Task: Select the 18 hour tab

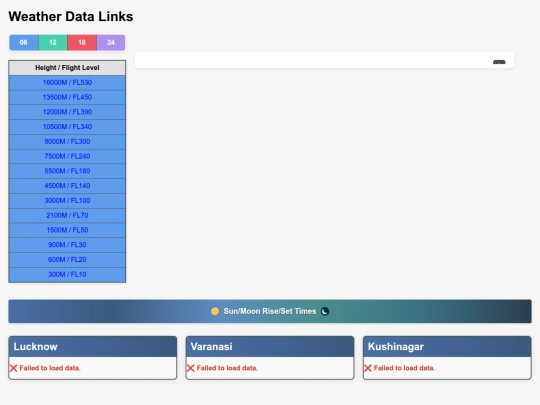Action: (82, 42)
